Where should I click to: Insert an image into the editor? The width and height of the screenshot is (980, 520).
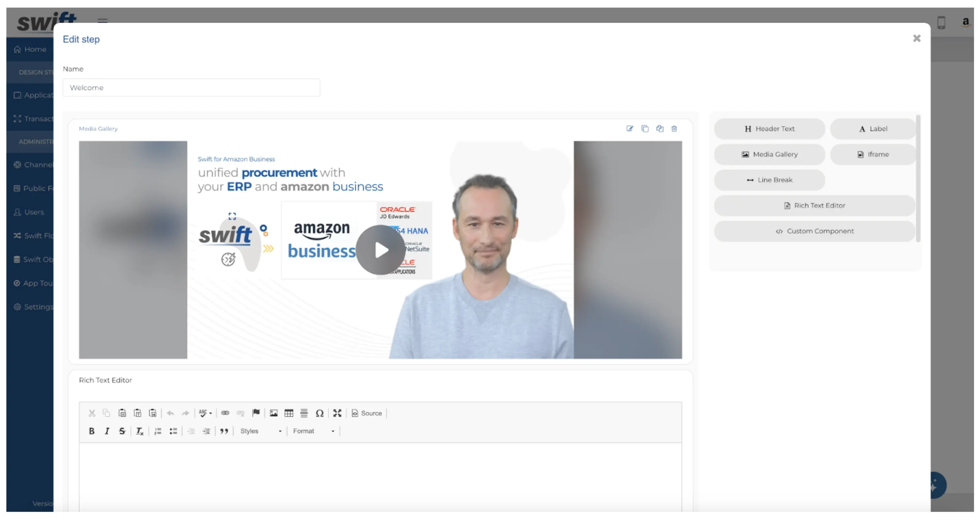(x=273, y=413)
